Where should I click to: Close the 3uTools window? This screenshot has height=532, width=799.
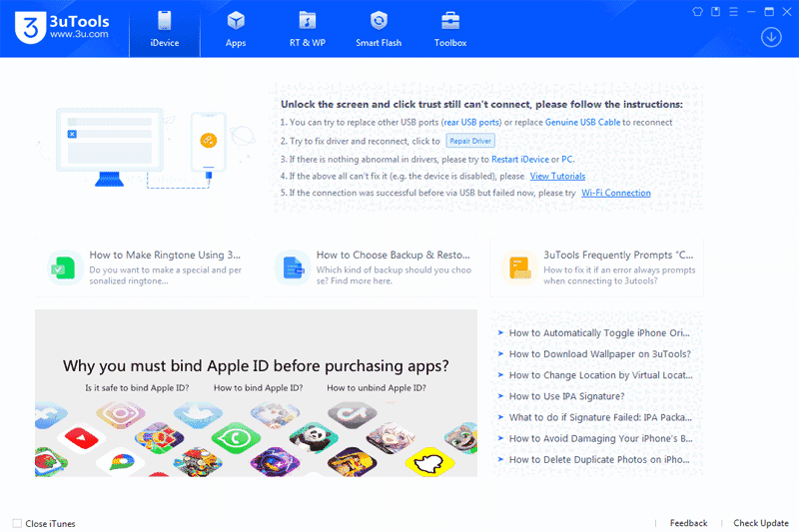[787, 12]
